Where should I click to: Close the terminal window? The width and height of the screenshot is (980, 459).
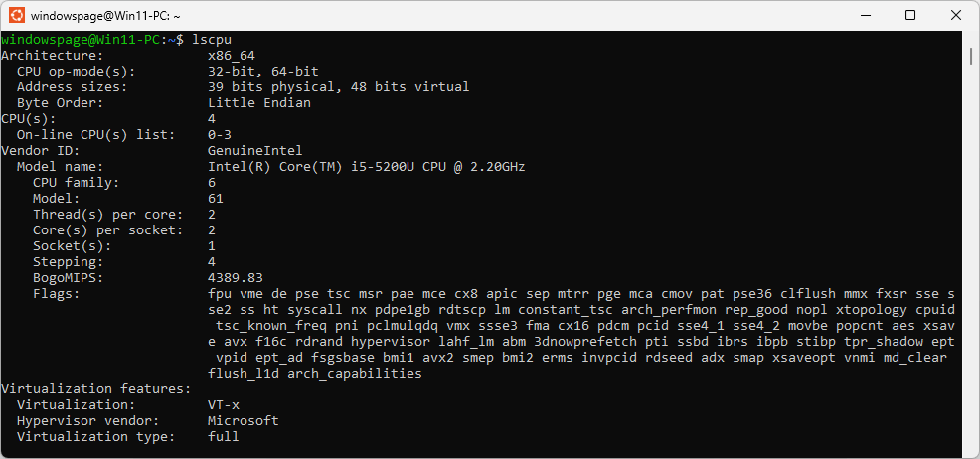coord(956,16)
